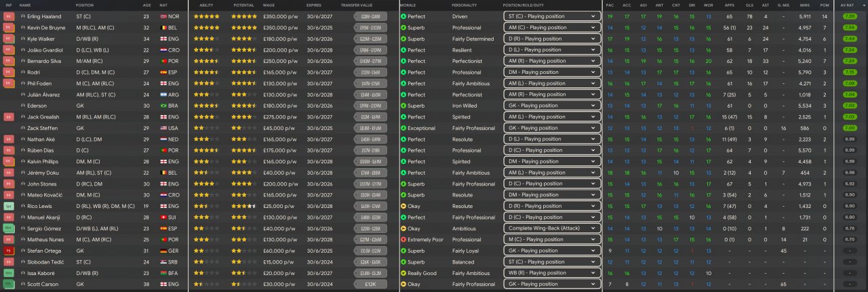This screenshot has width=868, height=292.
Task: Click Bernardo Silva's Perfectionist personality text
Action: tap(466, 62)
